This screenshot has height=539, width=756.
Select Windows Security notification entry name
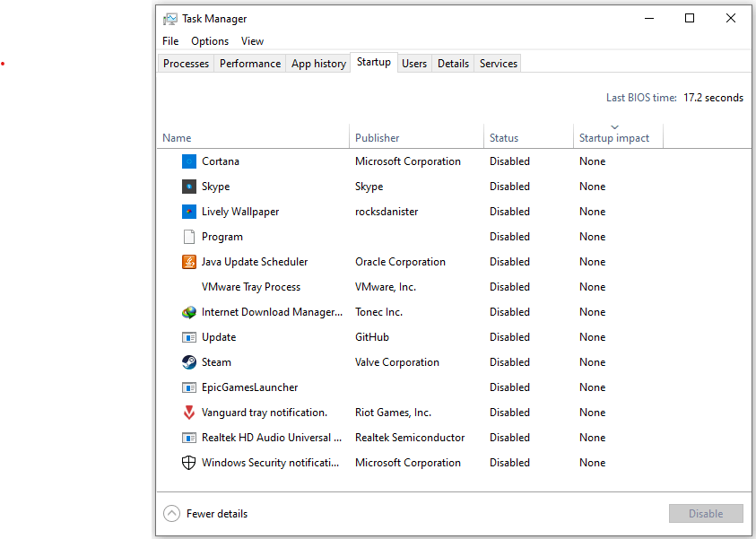(x=270, y=463)
